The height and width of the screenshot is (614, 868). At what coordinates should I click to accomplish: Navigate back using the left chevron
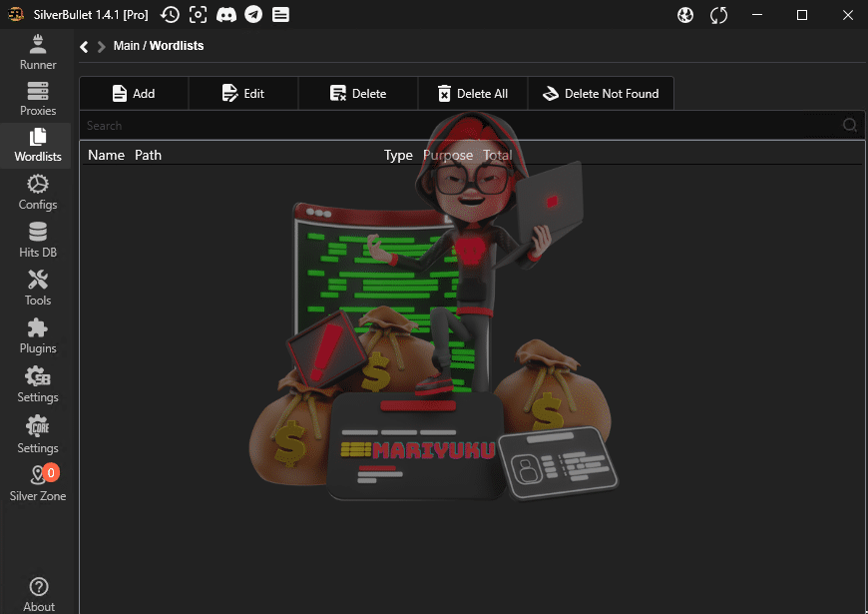pyautogui.click(x=85, y=46)
